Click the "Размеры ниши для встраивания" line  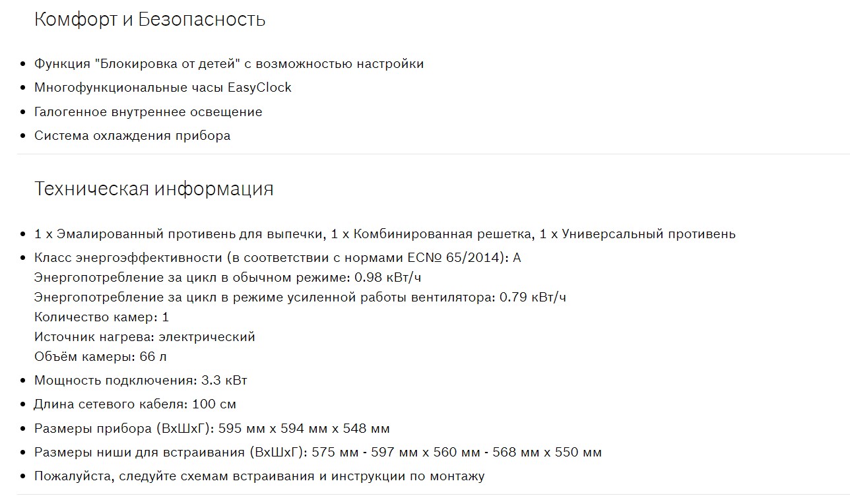(317, 453)
